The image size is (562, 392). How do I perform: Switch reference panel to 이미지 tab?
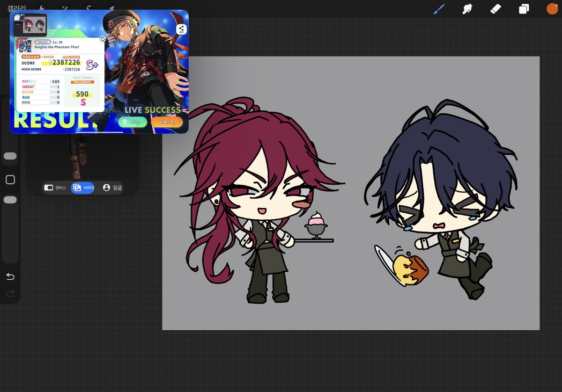(x=83, y=188)
